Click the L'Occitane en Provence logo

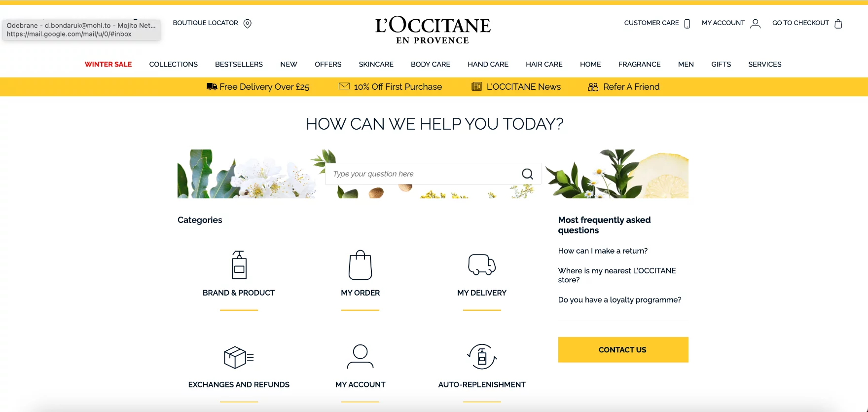(433, 30)
